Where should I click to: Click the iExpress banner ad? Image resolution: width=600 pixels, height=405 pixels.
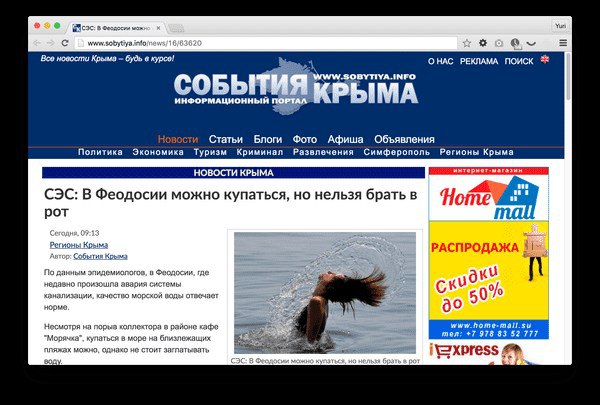click(x=489, y=354)
